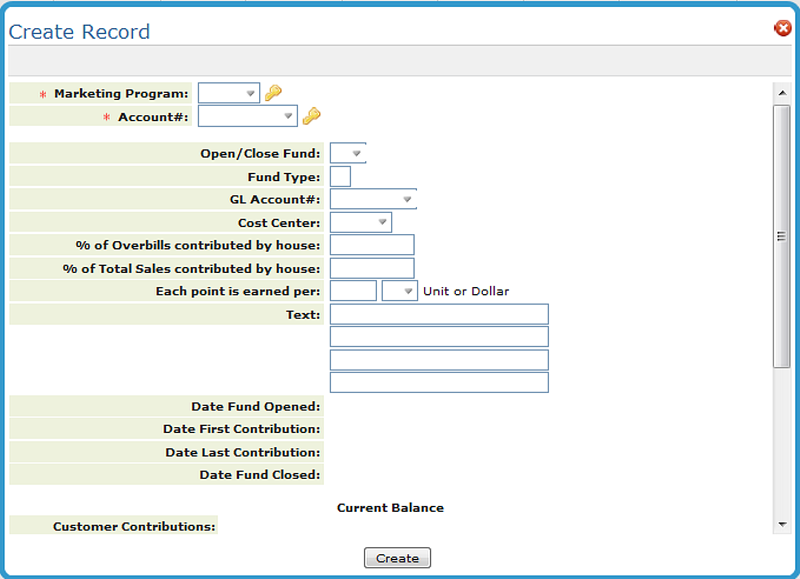Click the third Text line field
Screen dimensions: 800x579
(439, 360)
